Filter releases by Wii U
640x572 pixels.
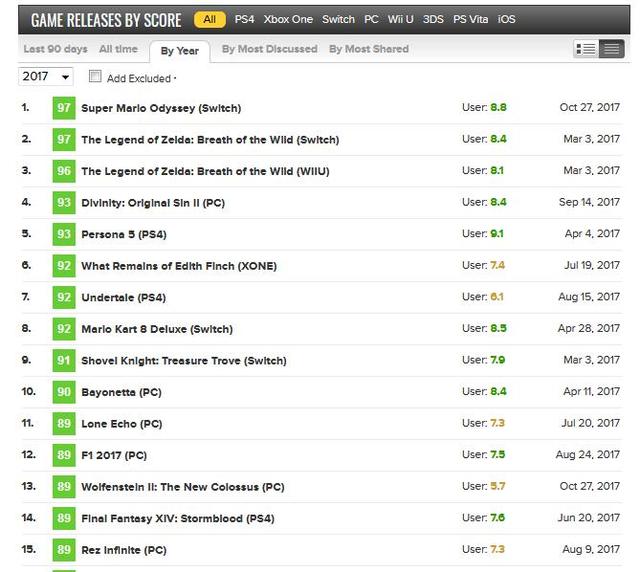(400, 19)
